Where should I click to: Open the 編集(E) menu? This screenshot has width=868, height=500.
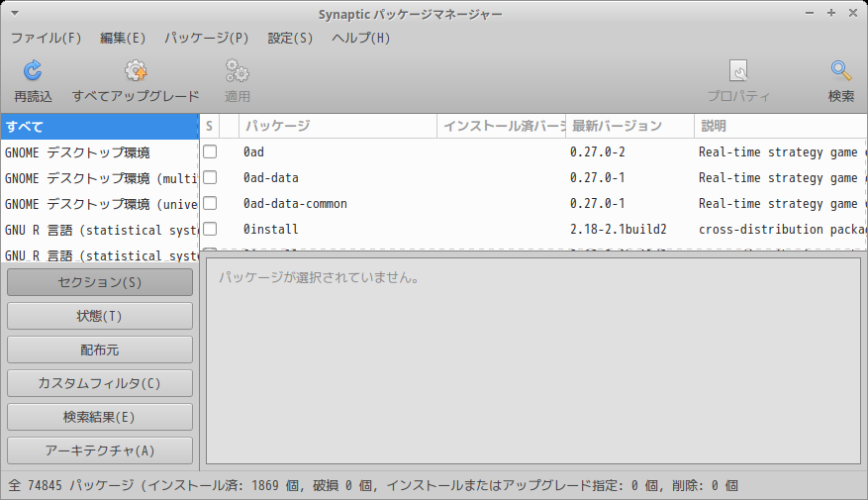[123, 38]
